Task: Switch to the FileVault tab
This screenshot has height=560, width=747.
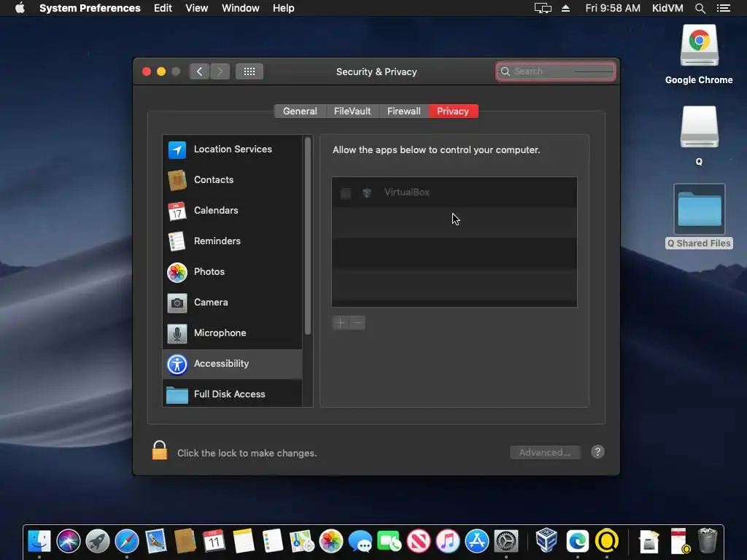Action: coord(352,112)
